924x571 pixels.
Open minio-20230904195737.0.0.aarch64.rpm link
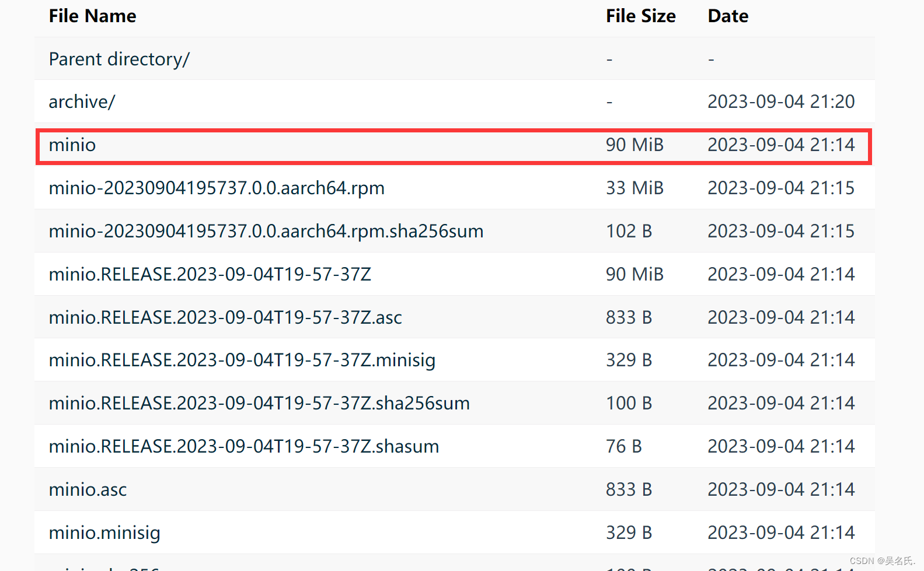[x=217, y=188]
